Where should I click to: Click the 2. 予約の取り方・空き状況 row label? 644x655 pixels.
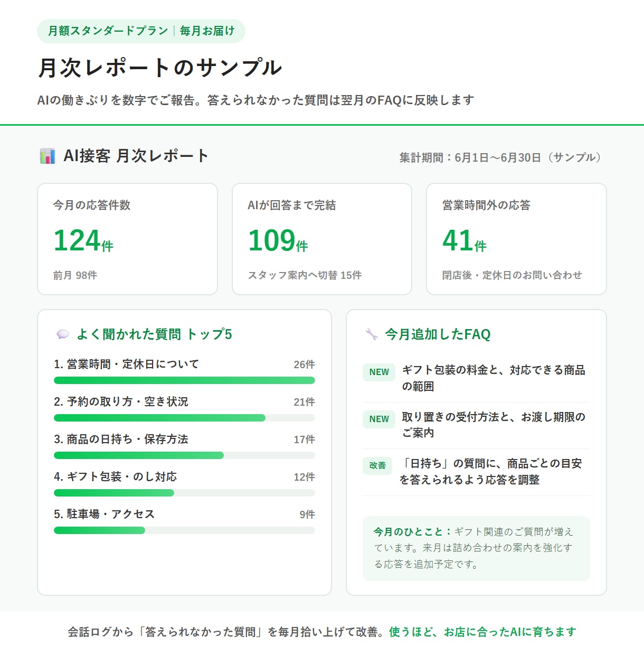click(x=121, y=402)
